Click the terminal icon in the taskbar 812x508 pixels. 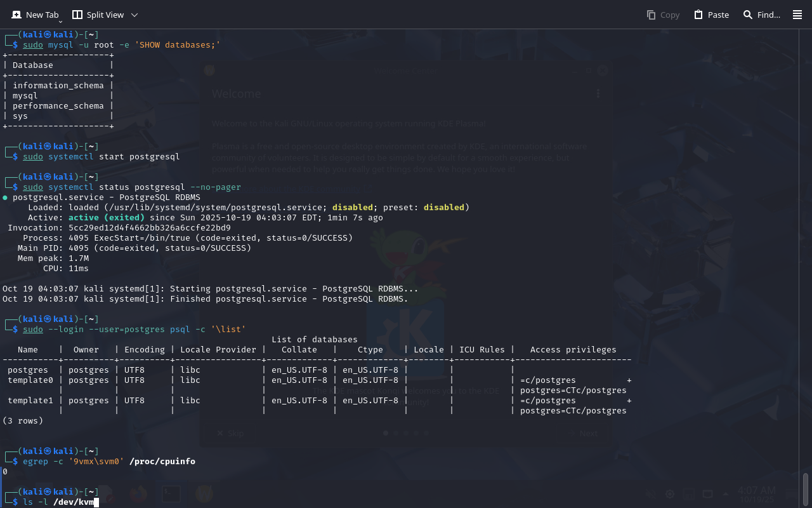coord(170,493)
